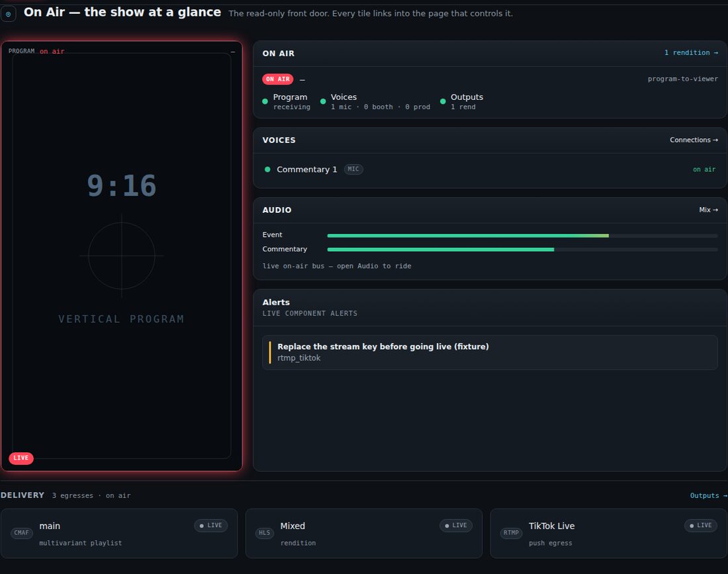This screenshot has height=574, width=728.
Task: Open the stream key replacement alert
Action: click(x=490, y=352)
